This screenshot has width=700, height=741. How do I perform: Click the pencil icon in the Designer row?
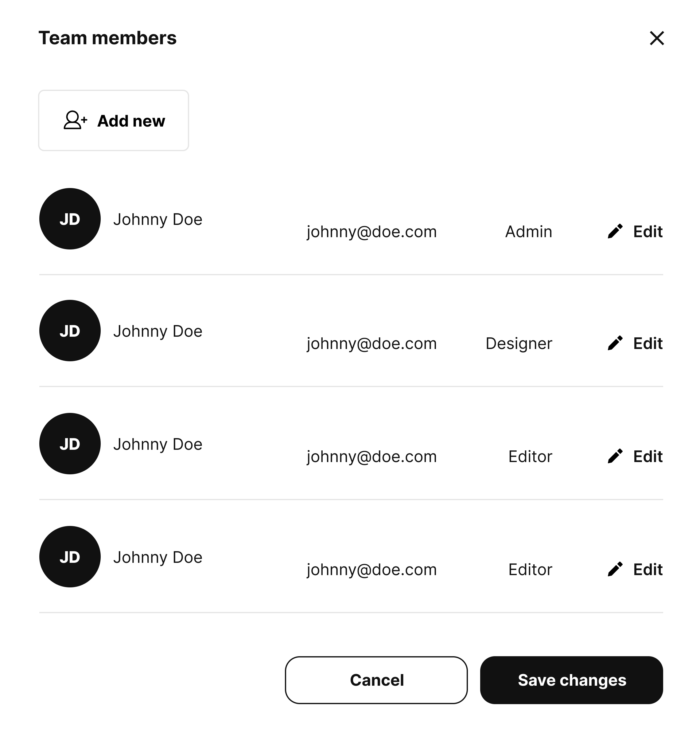pos(615,343)
